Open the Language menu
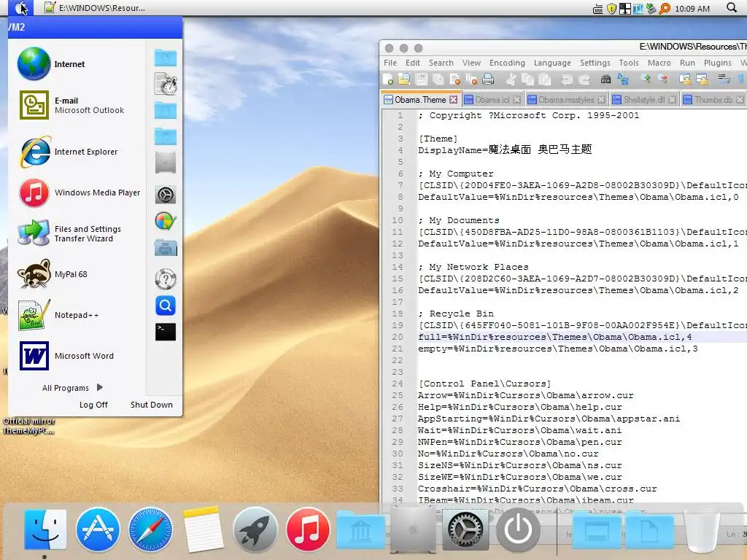Image resolution: width=747 pixels, height=560 pixels. coord(552,63)
